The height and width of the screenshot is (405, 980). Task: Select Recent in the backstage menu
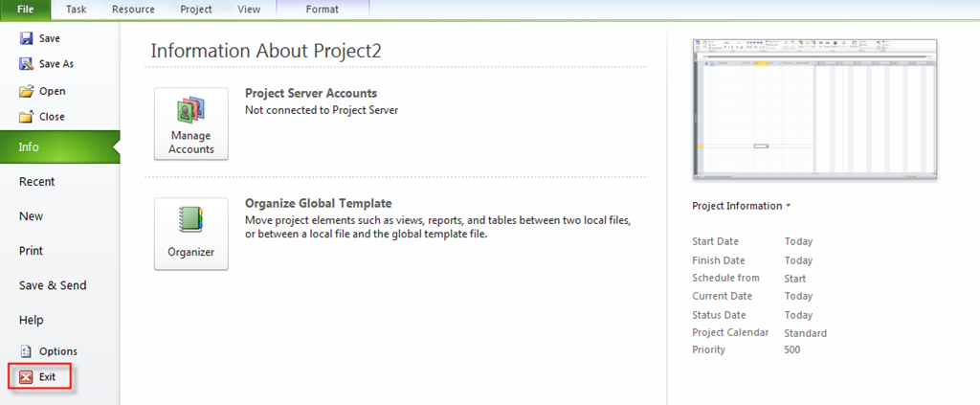pyautogui.click(x=37, y=182)
